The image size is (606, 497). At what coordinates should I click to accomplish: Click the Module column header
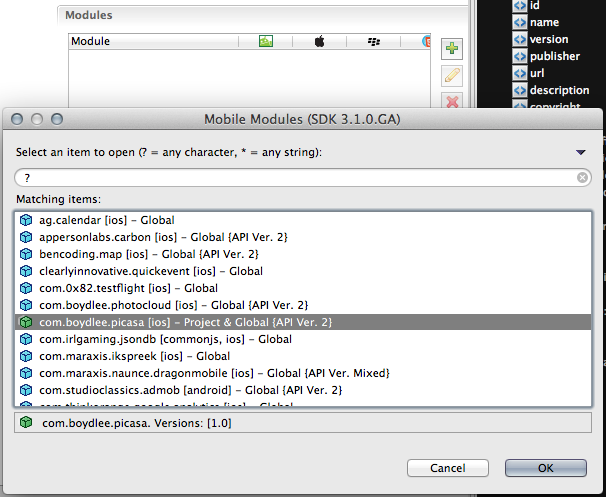153,41
